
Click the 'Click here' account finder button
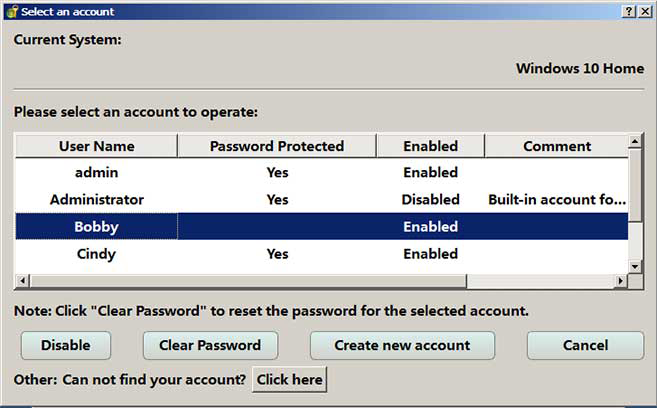coord(289,380)
